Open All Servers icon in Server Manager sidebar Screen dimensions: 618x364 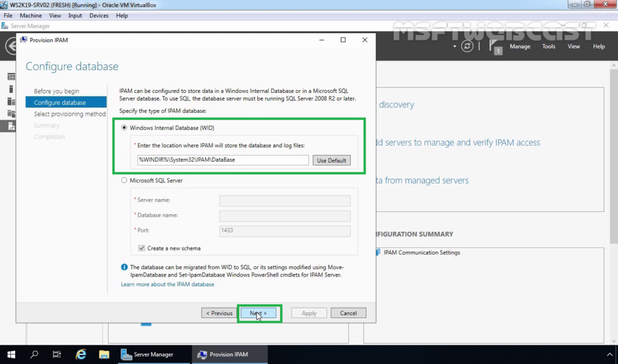[x=11, y=101]
